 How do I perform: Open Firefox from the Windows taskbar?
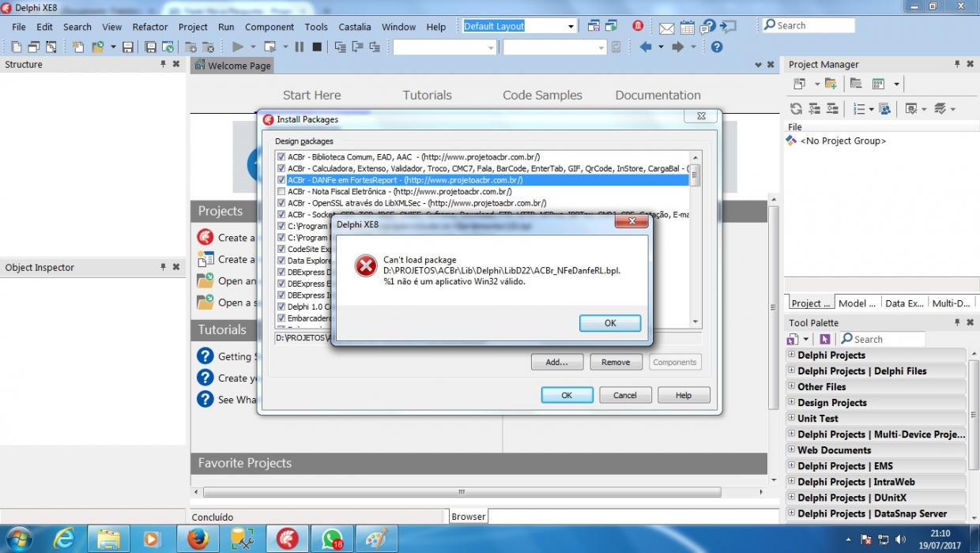(x=198, y=539)
